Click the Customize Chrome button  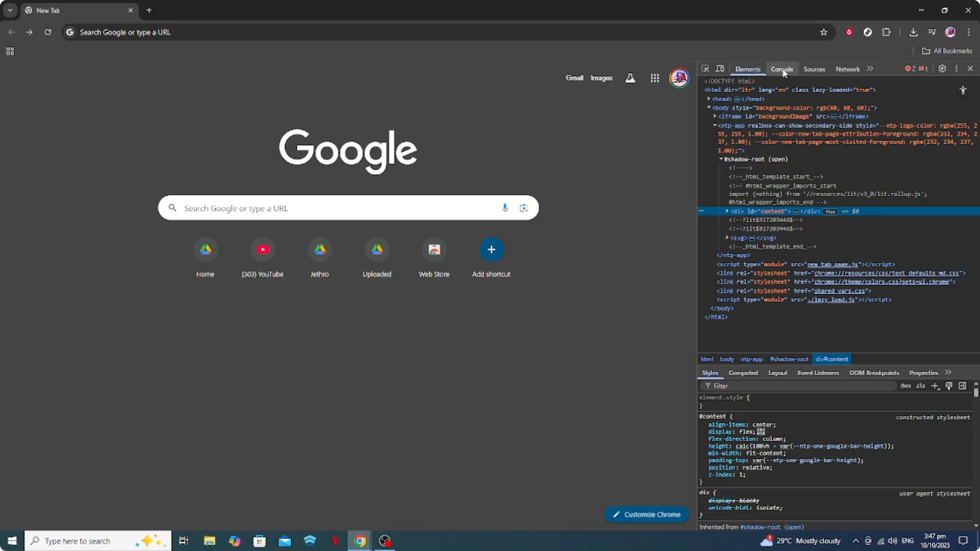coord(647,515)
